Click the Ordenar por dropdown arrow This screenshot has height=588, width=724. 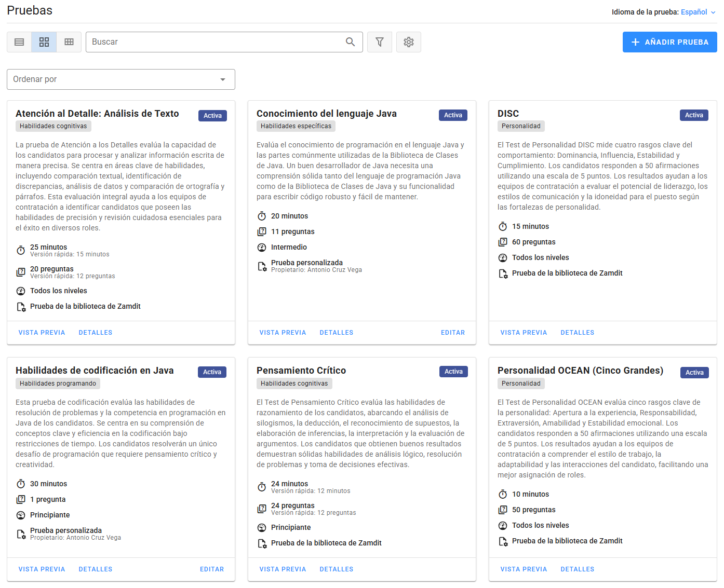(223, 79)
